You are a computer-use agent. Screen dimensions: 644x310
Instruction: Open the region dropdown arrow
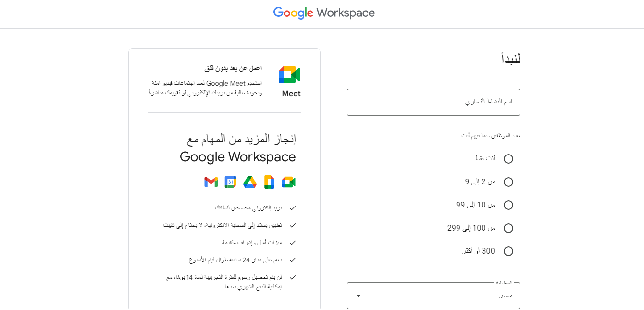click(x=359, y=296)
